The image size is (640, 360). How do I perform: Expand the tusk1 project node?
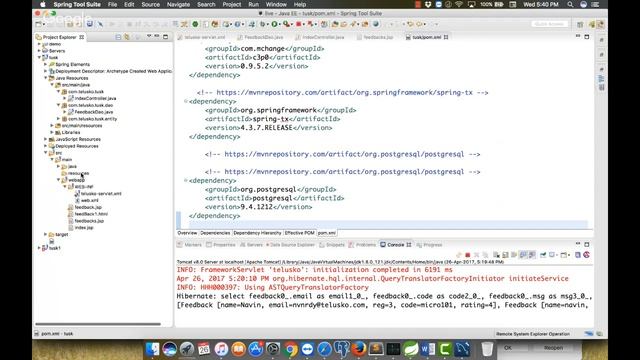pyautogui.click(x=40, y=248)
